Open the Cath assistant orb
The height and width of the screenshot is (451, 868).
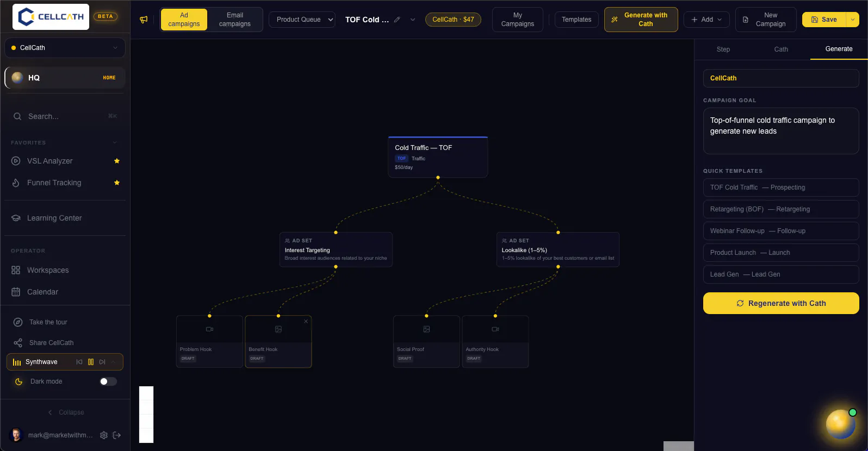pyautogui.click(x=840, y=424)
